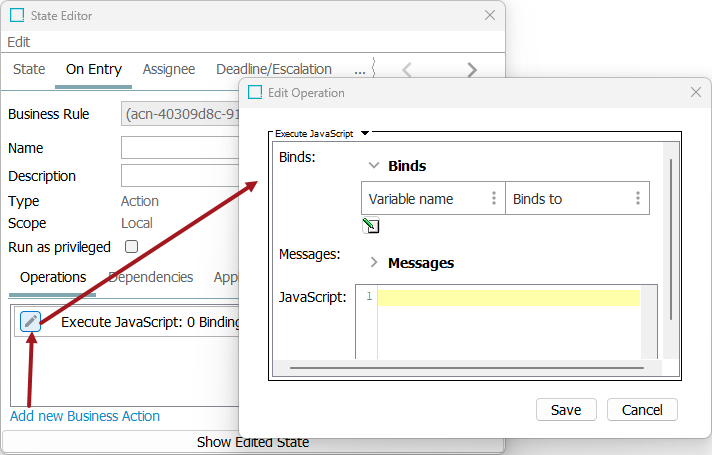Switch to the Assignee tab
Viewport: 712px width, 455px height.
pos(169,69)
